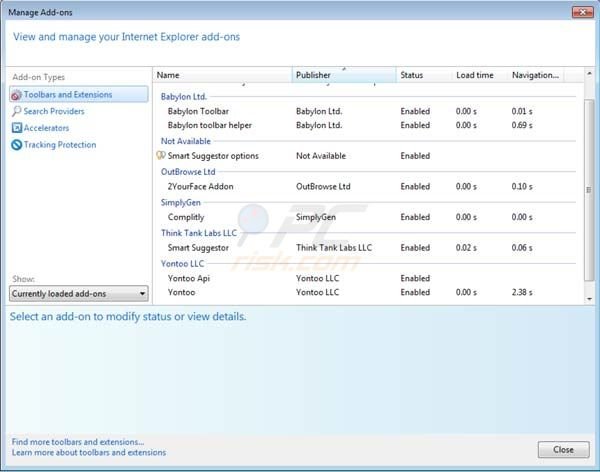The image size is (600, 472).
Task: Select the Complitly add-on row
Action: 368,217
